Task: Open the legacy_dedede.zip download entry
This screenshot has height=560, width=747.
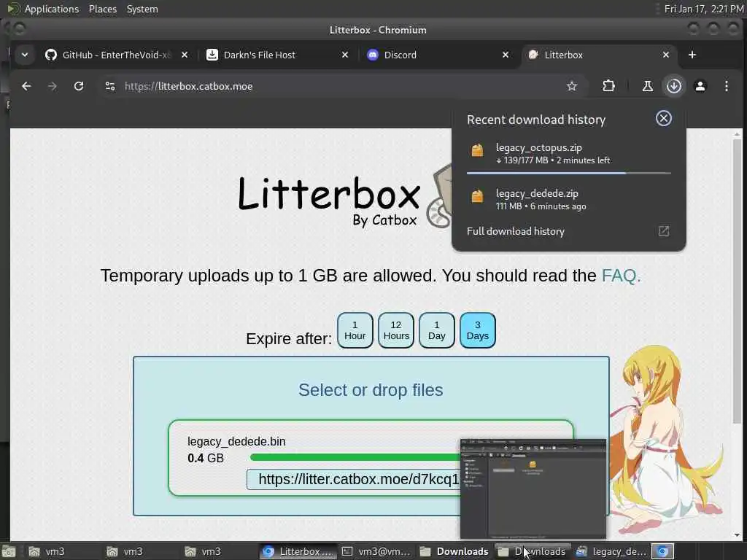Action: (569, 199)
